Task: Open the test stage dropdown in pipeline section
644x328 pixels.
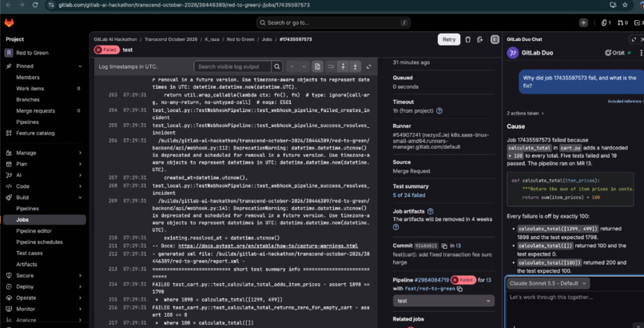Action: 443,301
